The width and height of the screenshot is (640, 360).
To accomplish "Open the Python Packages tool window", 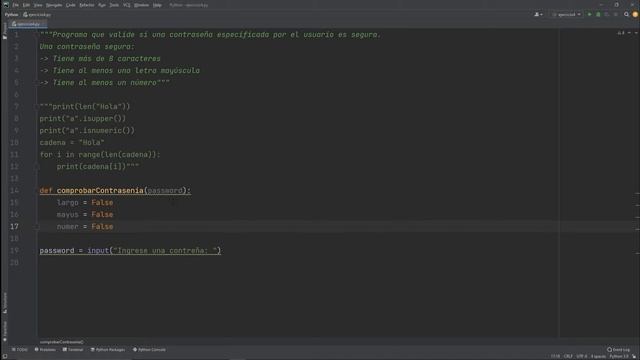I will (108, 350).
